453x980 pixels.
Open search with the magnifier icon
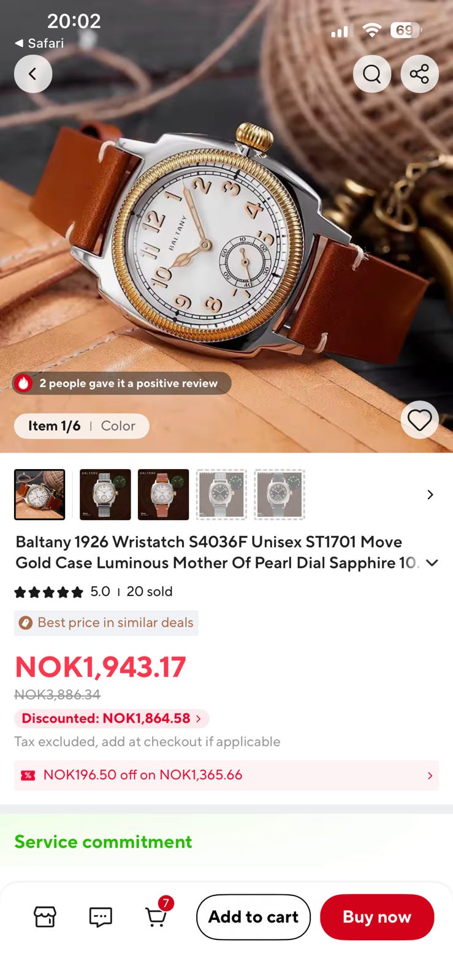(x=372, y=74)
